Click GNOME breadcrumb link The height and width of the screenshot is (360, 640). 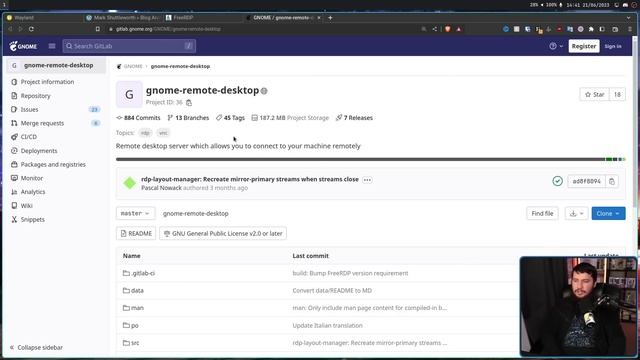(133, 66)
